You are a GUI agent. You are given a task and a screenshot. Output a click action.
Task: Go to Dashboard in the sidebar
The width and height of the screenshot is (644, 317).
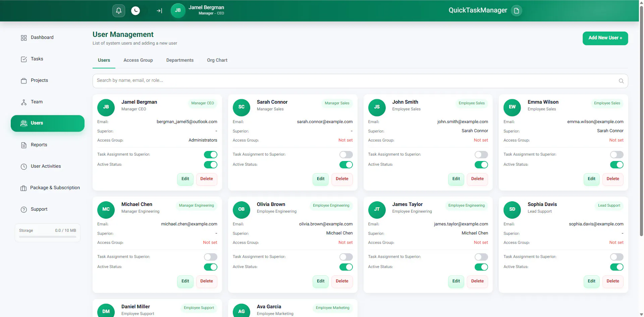[48, 38]
